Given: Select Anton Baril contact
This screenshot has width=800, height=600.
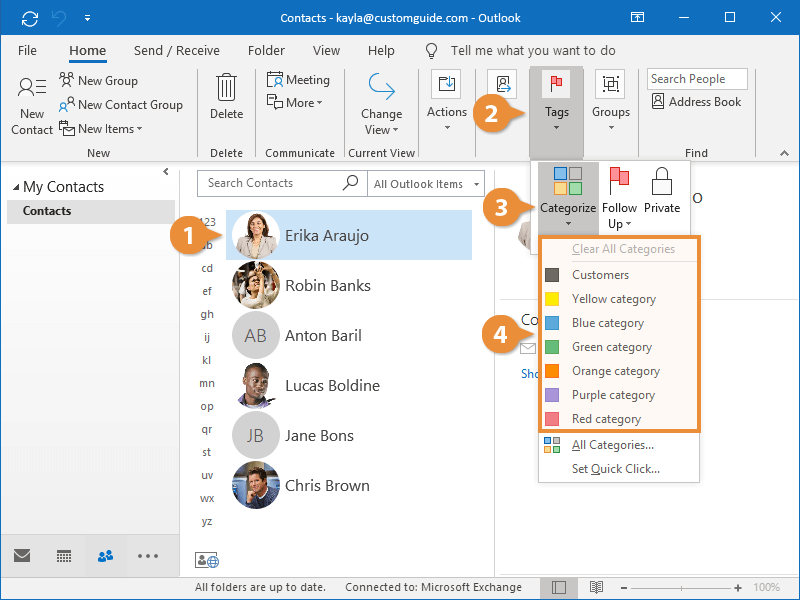Looking at the screenshot, I should (349, 335).
